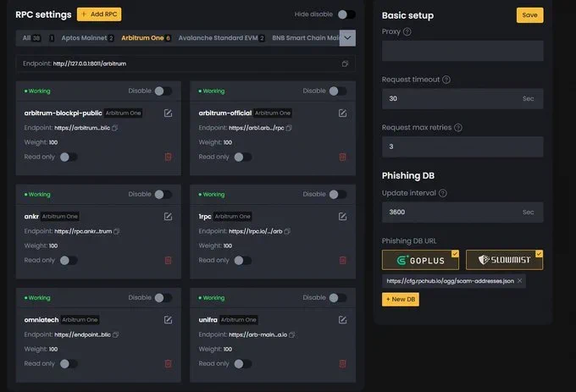The width and height of the screenshot is (576, 392).
Task: Toggle Disable for 1rpc
Action: [x=338, y=195]
